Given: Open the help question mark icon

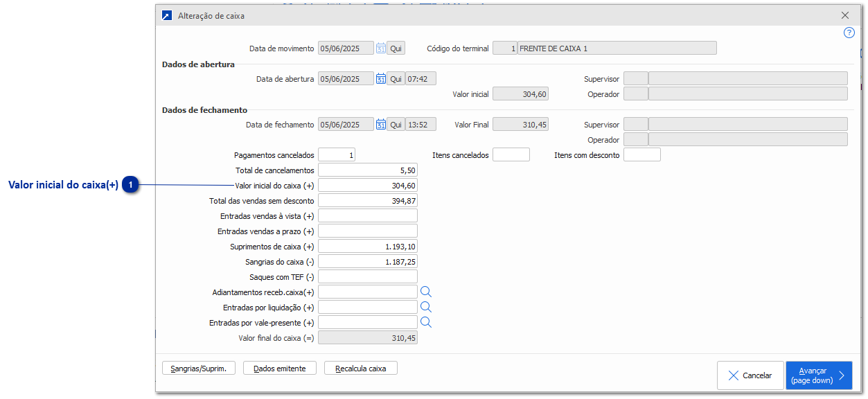Looking at the screenshot, I should (849, 33).
